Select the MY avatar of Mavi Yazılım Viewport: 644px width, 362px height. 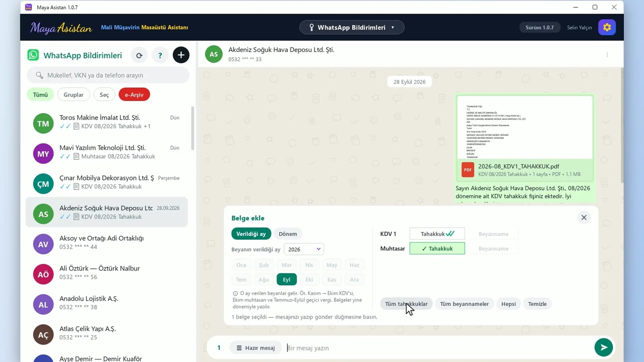[x=43, y=154]
